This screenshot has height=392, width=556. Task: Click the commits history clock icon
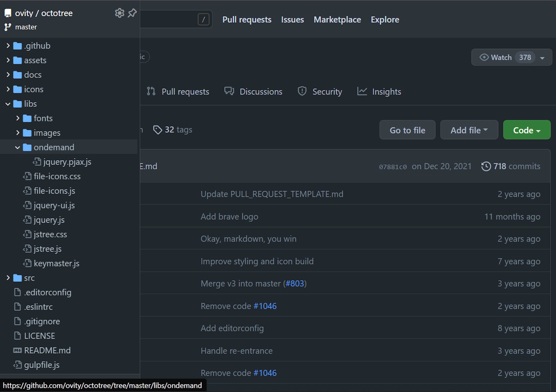[486, 166]
